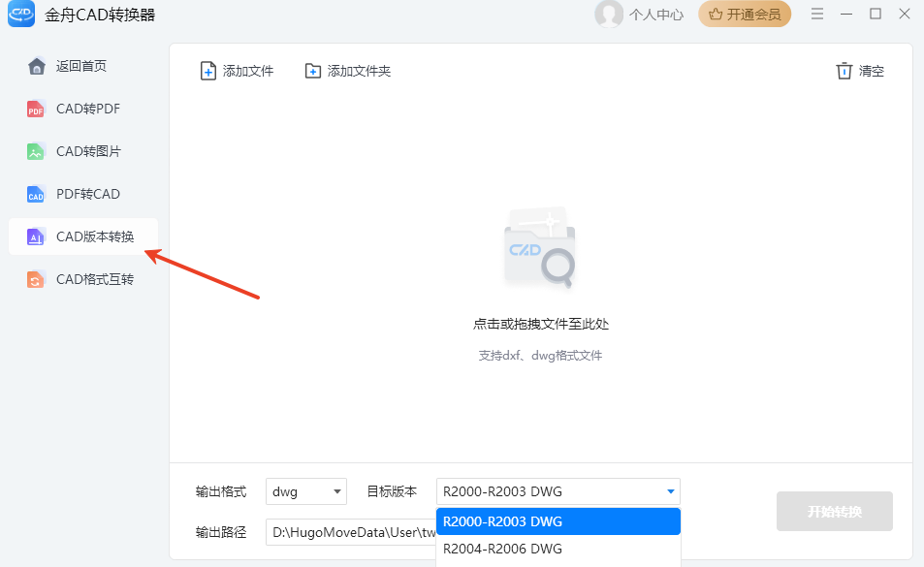Click the user avatar icon
The image size is (924, 567).
pos(609,15)
